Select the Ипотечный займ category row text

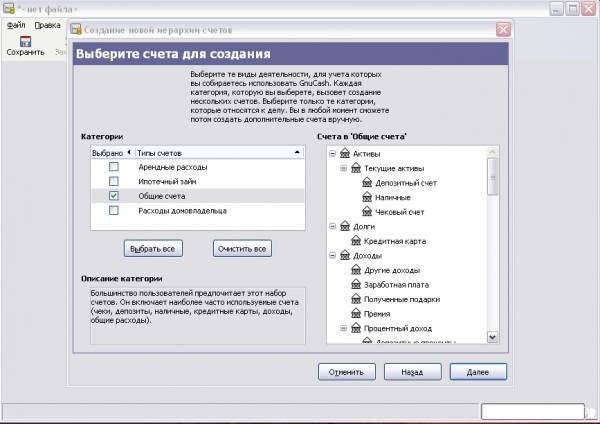tap(167, 182)
